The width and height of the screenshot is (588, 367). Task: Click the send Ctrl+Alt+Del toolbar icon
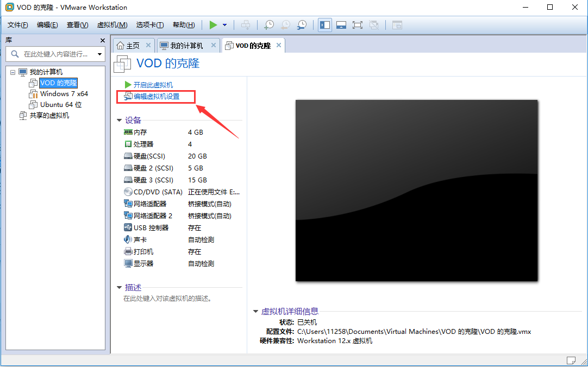point(246,25)
